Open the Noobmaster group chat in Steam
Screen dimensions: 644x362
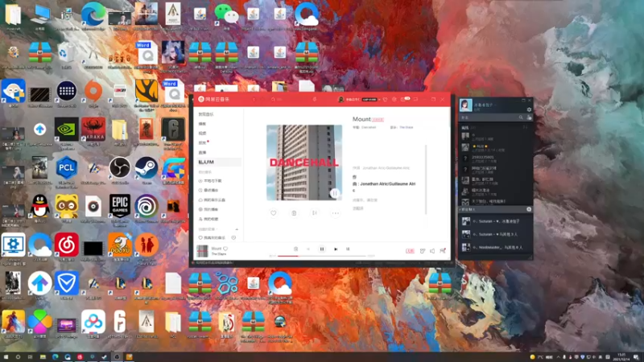tap(495, 248)
